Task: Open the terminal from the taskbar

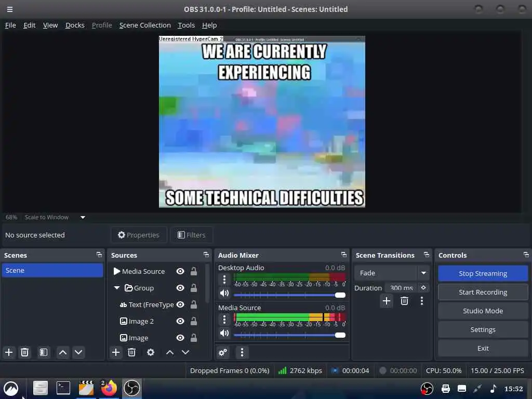Action: 63,388
